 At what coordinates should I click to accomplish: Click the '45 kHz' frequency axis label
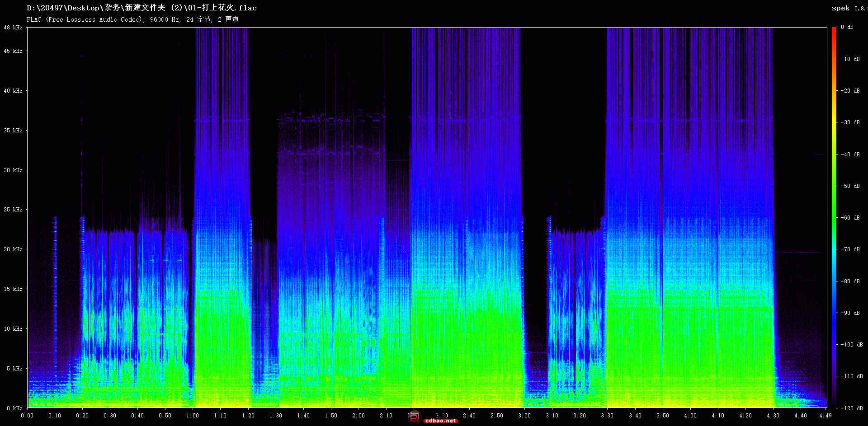click(13, 51)
